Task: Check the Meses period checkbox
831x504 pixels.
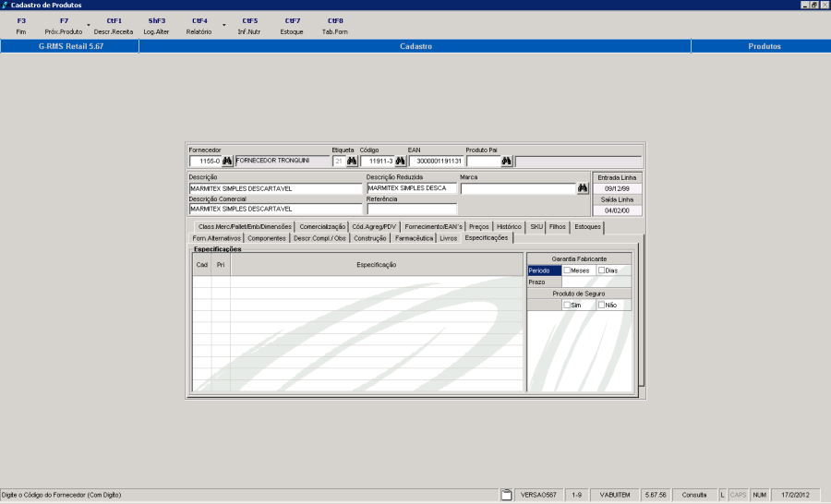Action: [567, 270]
